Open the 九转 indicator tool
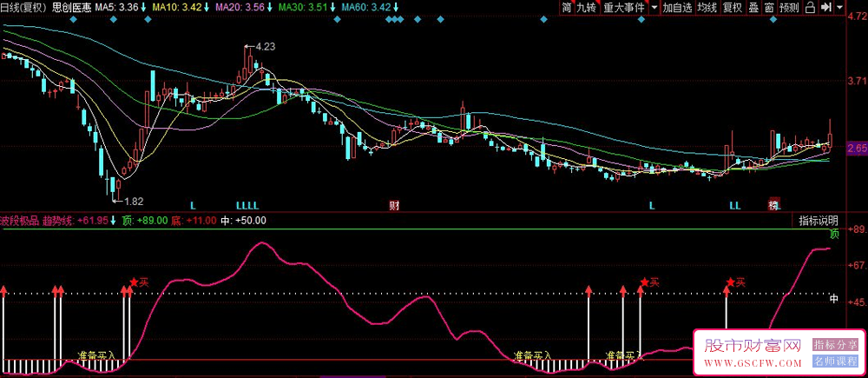 pos(587,7)
